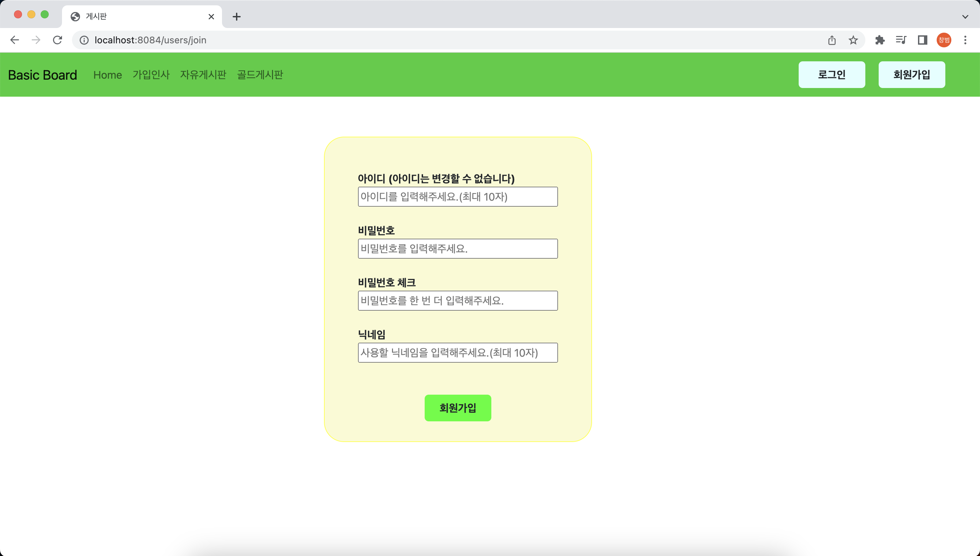Open the Chrome profile avatar
The width and height of the screenshot is (980, 556).
click(944, 40)
